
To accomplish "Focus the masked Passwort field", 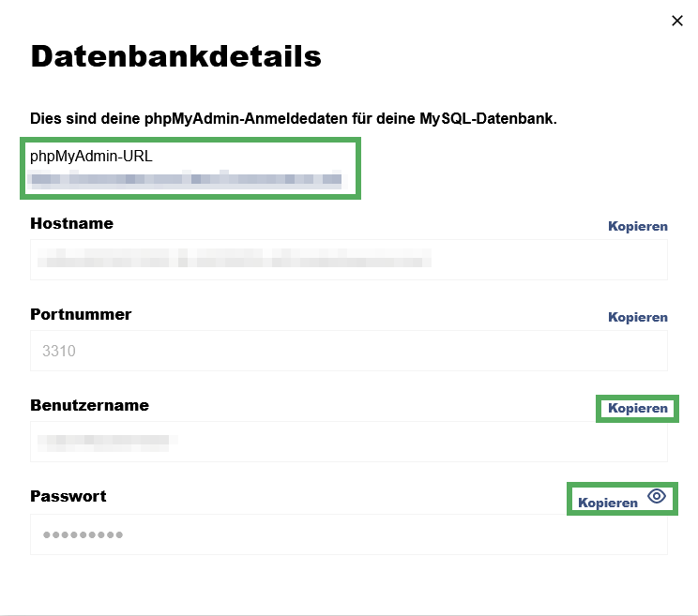I will click(x=348, y=534).
